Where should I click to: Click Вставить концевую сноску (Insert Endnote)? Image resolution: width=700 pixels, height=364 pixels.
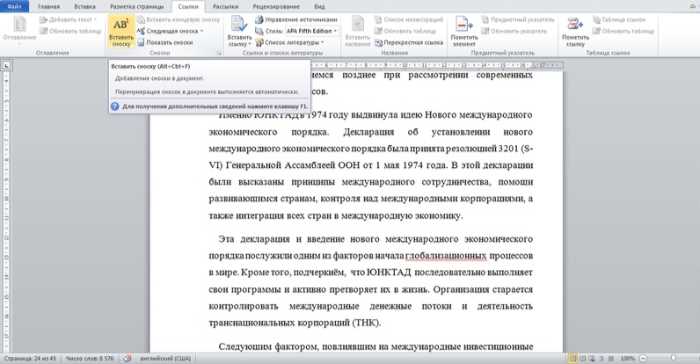pos(179,20)
